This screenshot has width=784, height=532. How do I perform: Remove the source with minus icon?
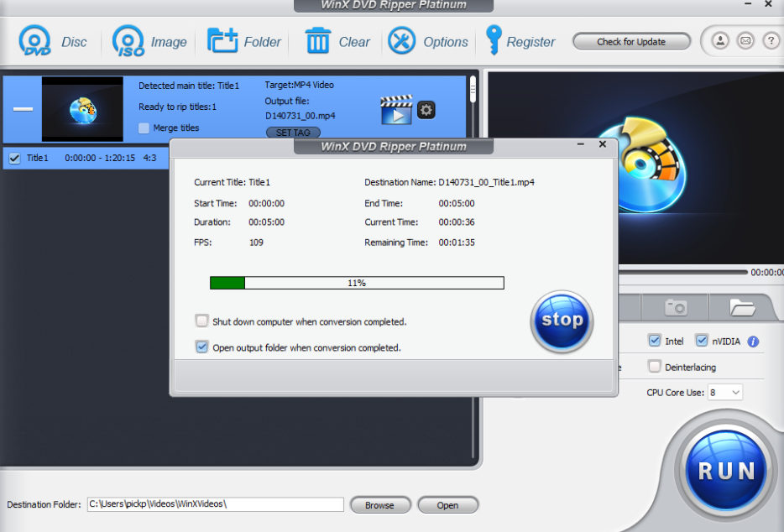tap(23, 108)
